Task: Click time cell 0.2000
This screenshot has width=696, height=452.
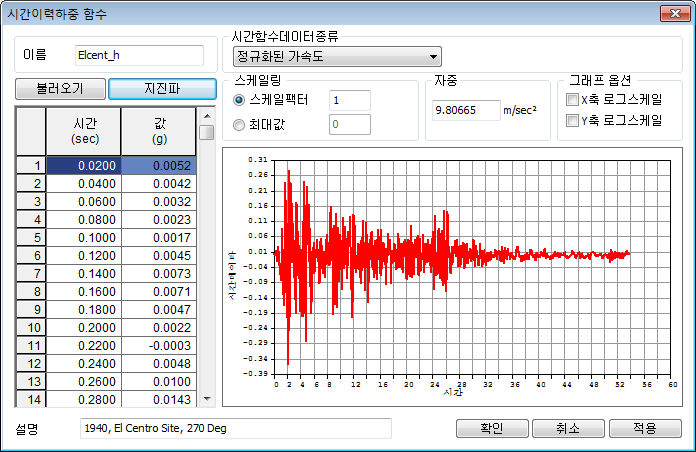Action: pos(83,328)
